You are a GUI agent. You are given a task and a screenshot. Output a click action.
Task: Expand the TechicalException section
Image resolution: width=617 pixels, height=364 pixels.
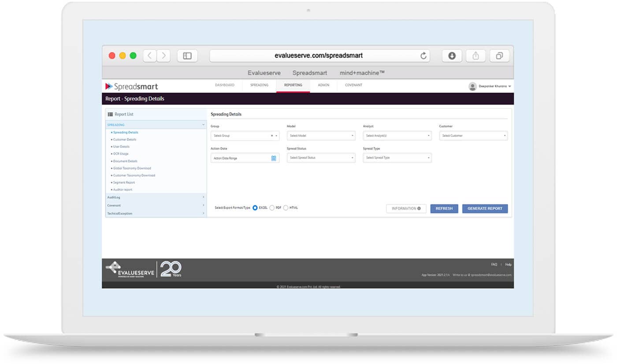pos(156,213)
